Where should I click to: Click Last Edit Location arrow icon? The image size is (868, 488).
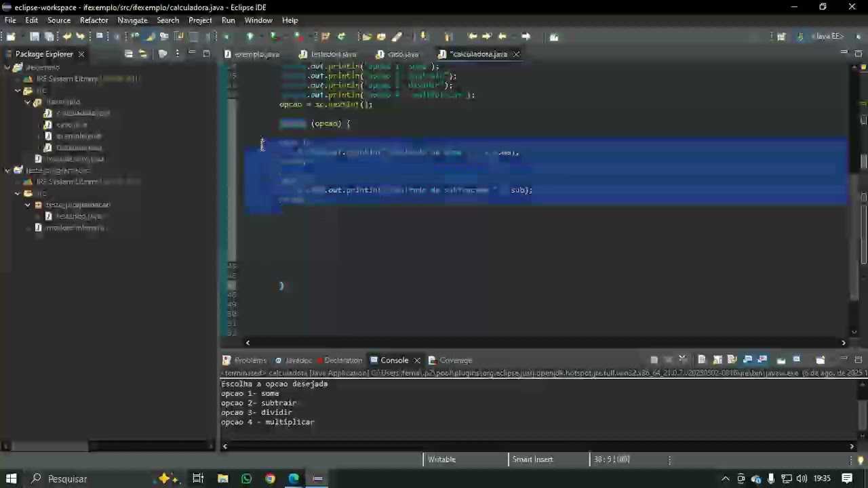pyautogui.click(x=473, y=37)
